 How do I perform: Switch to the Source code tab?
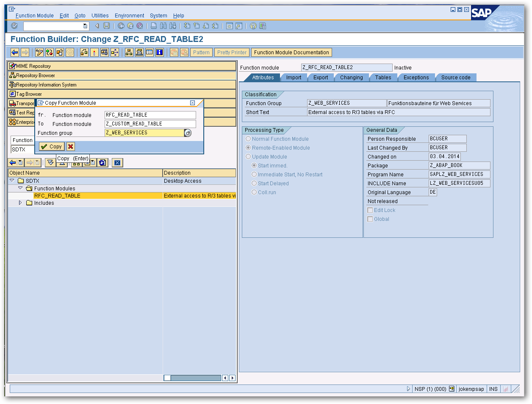point(456,78)
